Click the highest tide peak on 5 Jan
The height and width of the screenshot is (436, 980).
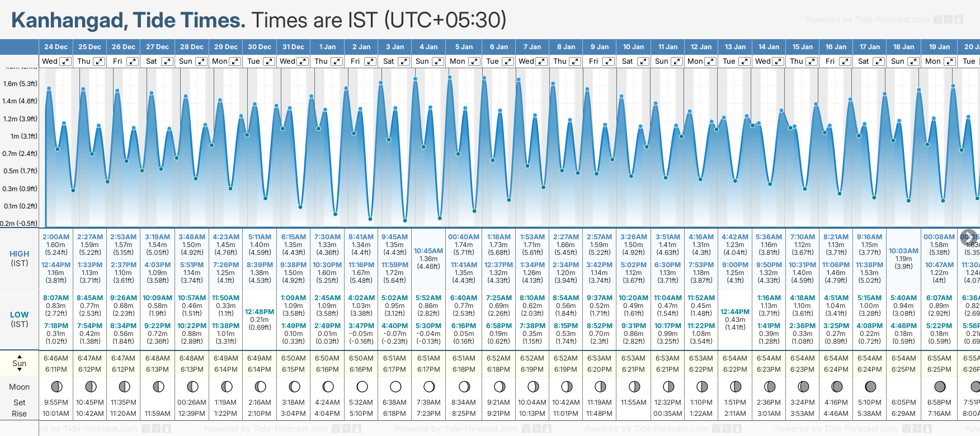point(450,77)
